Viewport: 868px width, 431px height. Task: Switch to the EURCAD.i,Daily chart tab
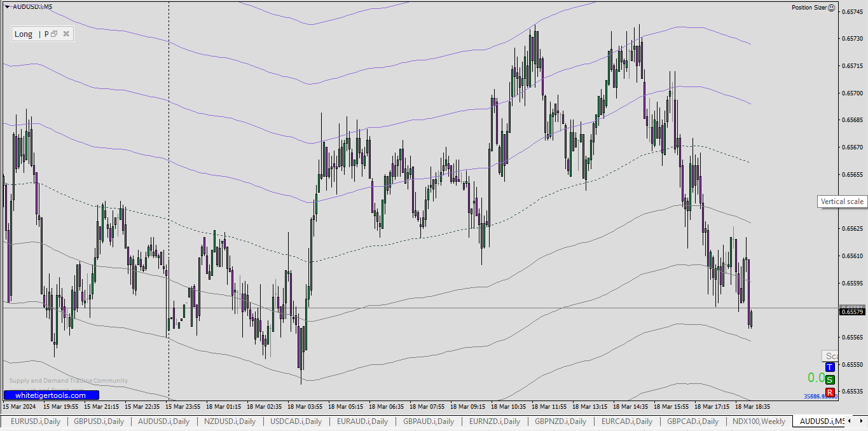626,421
